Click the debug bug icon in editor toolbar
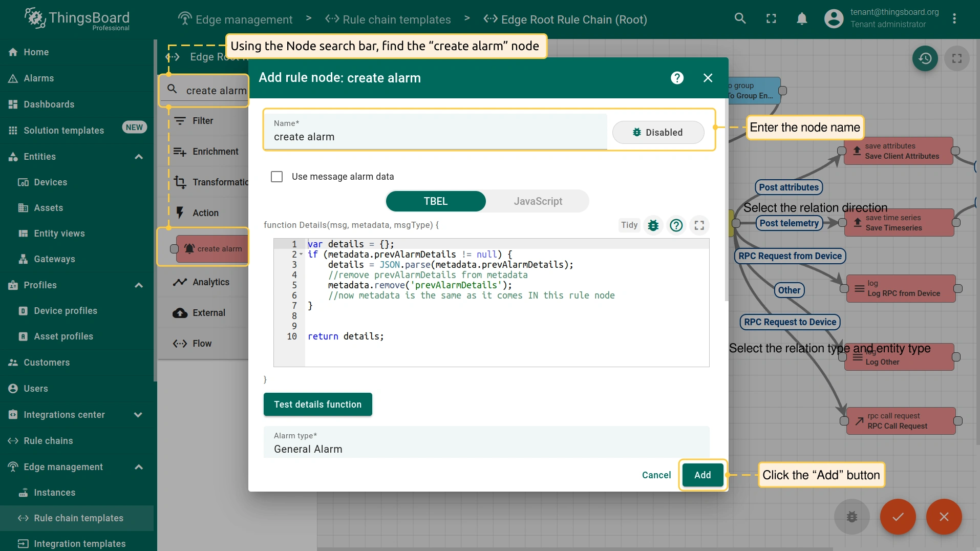Screen dimensions: 980x551 coord(653,225)
